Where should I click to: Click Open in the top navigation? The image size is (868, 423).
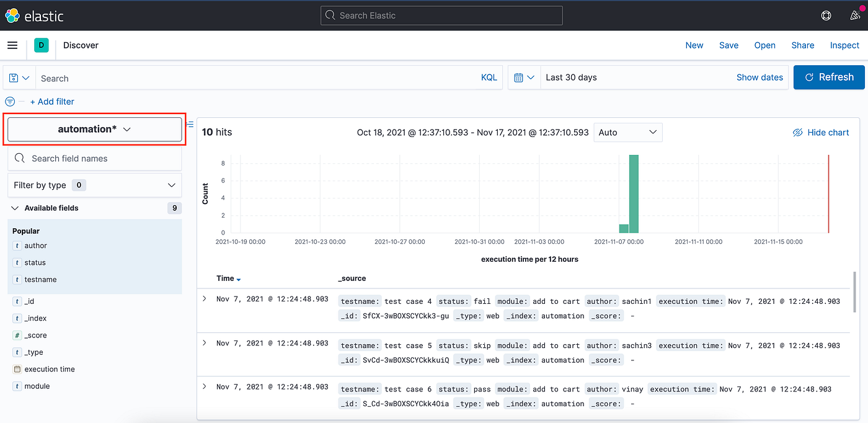(764, 45)
